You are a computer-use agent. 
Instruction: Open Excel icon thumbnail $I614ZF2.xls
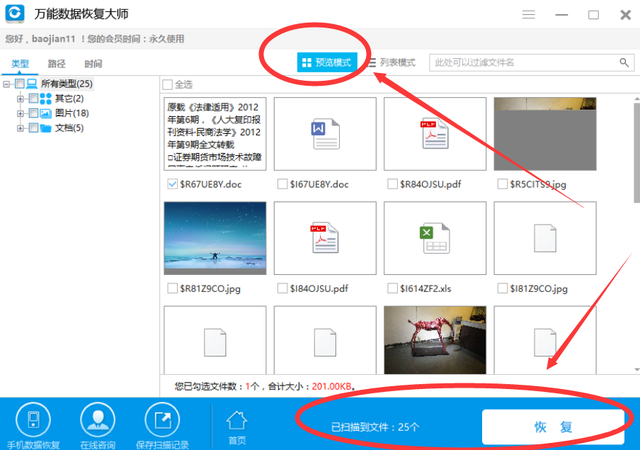[435, 238]
